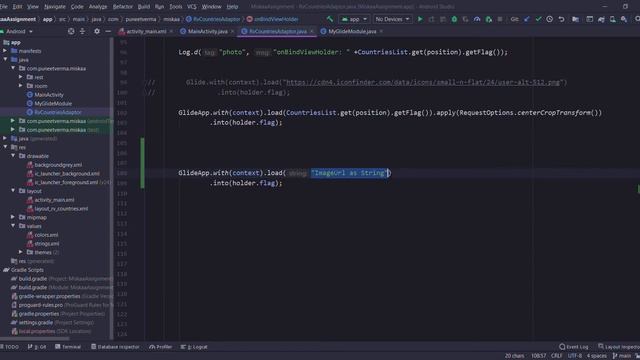The image size is (640, 360).
Task: Collapse the values folder
Action: tap(13, 226)
